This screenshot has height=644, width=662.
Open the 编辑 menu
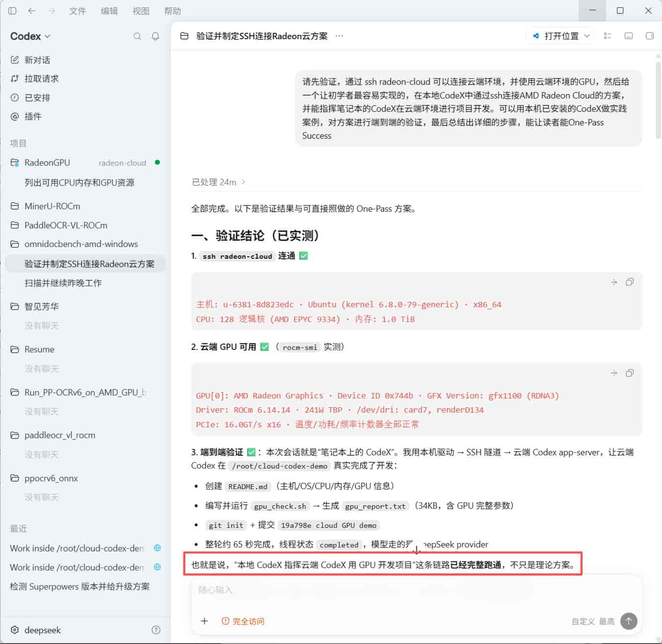click(x=109, y=11)
